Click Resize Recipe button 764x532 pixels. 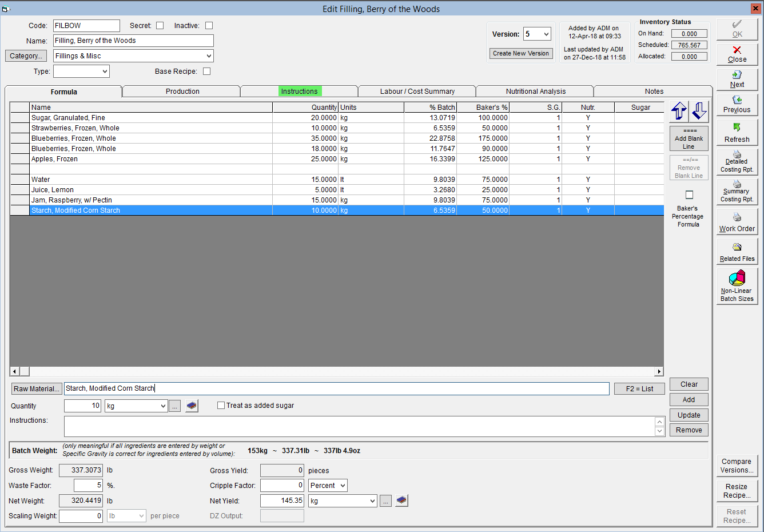tap(737, 491)
